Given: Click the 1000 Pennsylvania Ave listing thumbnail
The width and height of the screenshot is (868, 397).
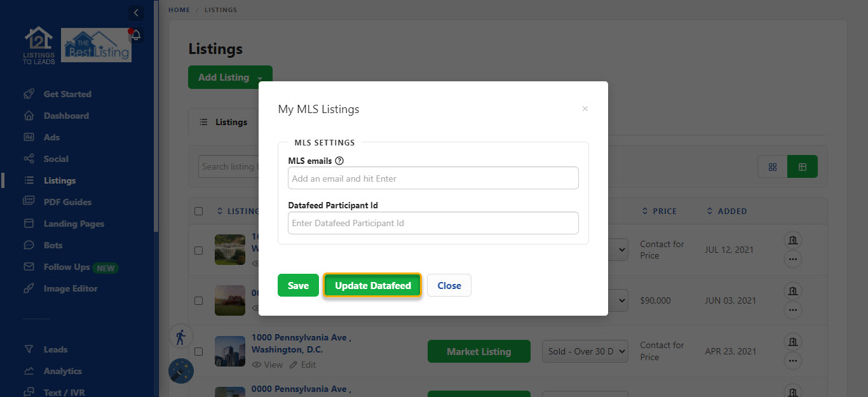Looking at the screenshot, I should pos(230,351).
